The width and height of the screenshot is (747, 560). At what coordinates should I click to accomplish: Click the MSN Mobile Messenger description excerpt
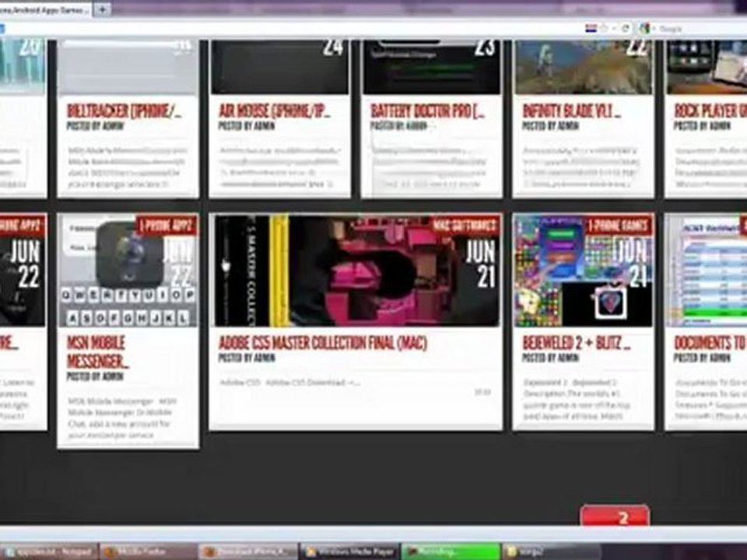pos(122,418)
